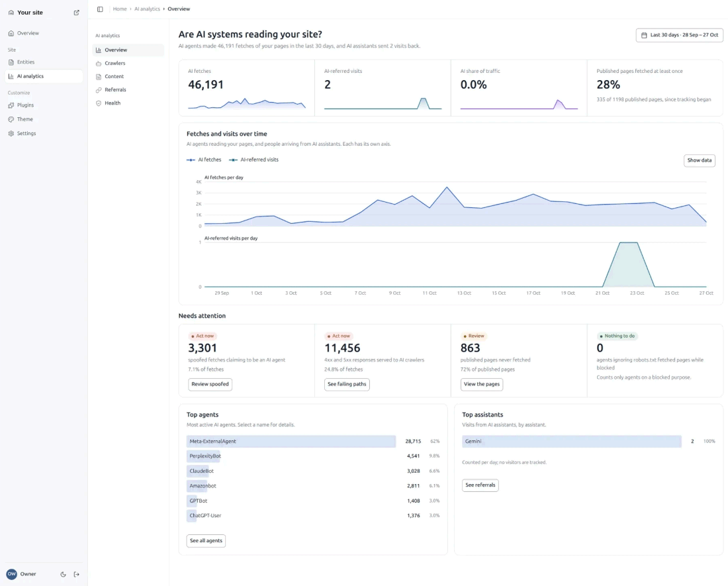Toggle AI-referred visits legend series
This screenshot has width=728, height=586.
[x=253, y=160]
